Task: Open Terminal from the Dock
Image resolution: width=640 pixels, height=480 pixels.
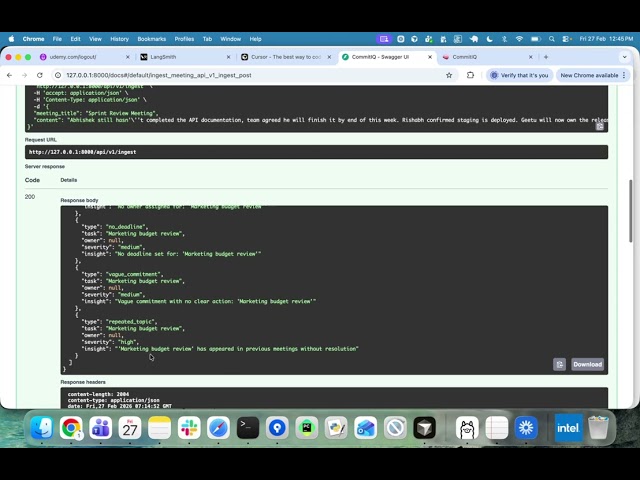Action: [248, 427]
